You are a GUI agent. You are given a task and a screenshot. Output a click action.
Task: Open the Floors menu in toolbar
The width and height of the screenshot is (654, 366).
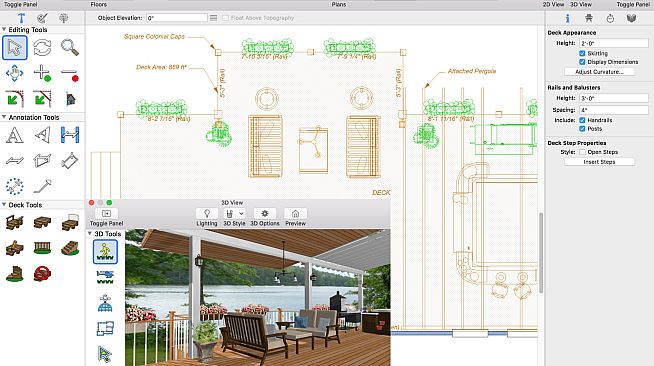pyautogui.click(x=98, y=4)
